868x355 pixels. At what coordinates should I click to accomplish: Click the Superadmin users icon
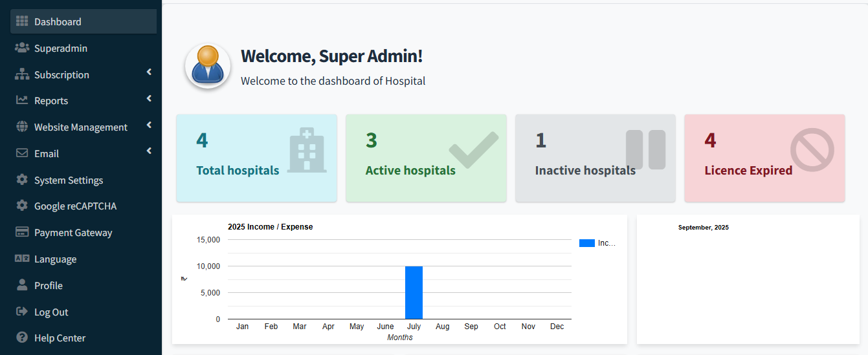22,48
